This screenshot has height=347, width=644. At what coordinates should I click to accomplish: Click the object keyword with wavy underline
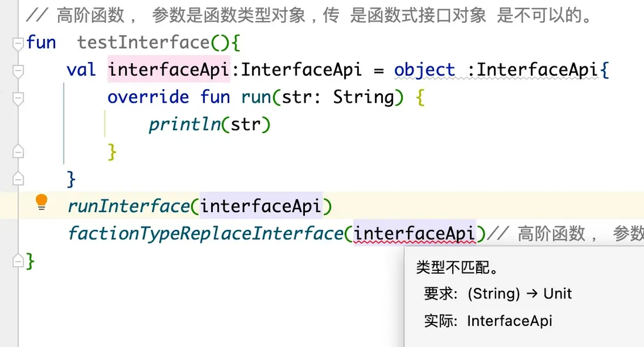(x=425, y=70)
